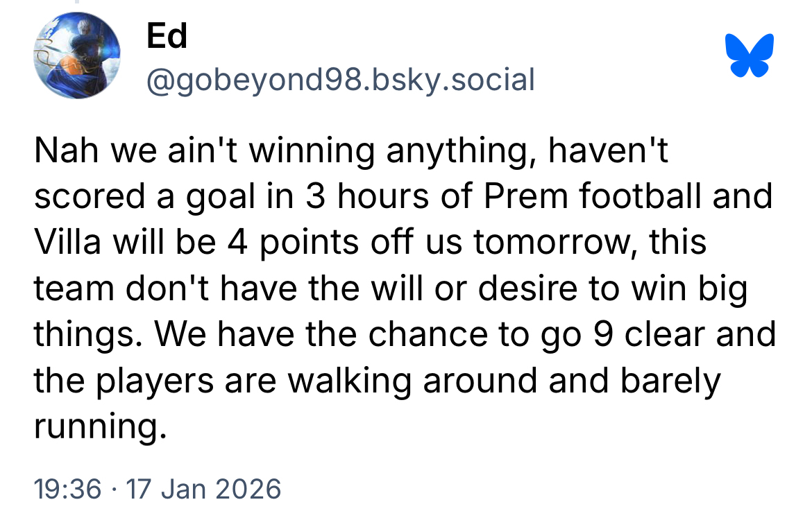This screenshot has width=812, height=527.
Task: Open the @gobeyond98.bsky.social handle link
Action: 340,80
